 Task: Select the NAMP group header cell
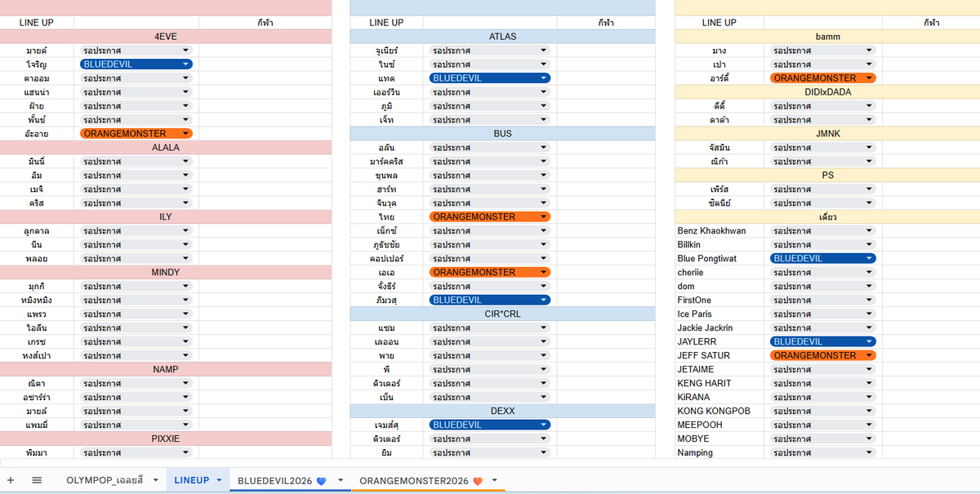pyautogui.click(x=166, y=369)
